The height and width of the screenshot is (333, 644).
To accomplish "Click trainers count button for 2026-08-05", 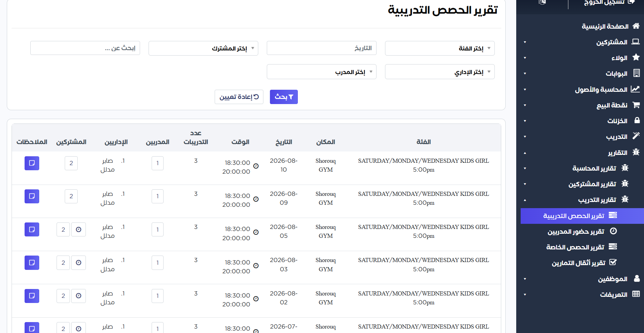I will (x=157, y=229).
